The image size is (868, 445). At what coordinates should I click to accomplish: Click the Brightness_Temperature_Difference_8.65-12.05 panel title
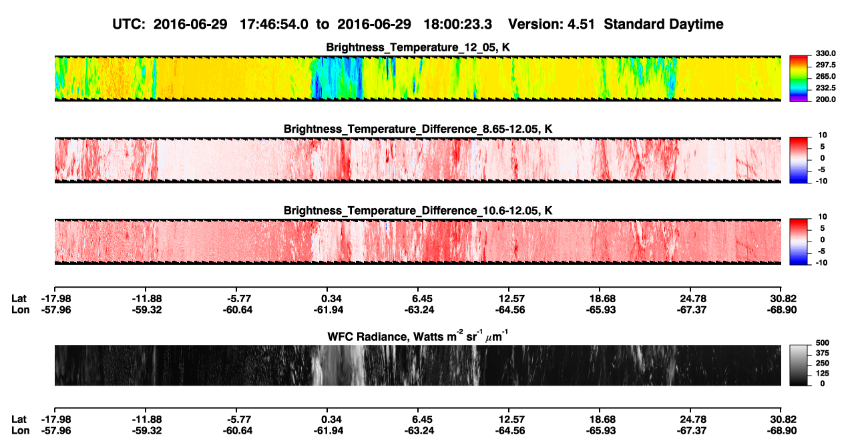[x=418, y=129]
